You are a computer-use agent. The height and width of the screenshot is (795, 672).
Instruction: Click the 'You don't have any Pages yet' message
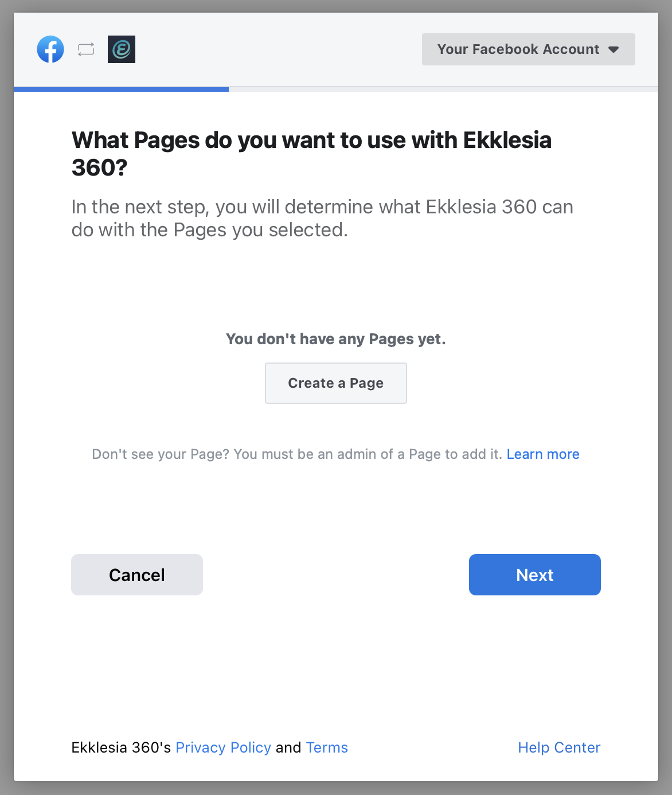click(335, 339)
